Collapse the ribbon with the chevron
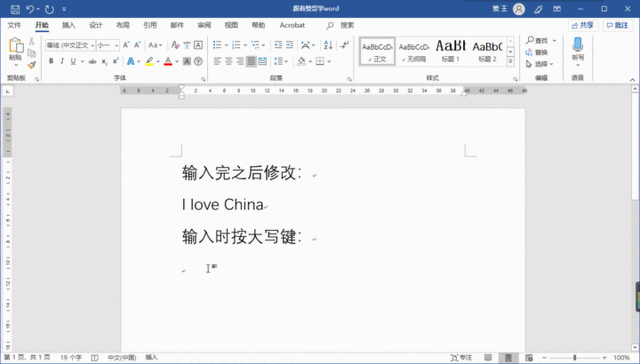640x364 pixels. click(x=632, y=79)
